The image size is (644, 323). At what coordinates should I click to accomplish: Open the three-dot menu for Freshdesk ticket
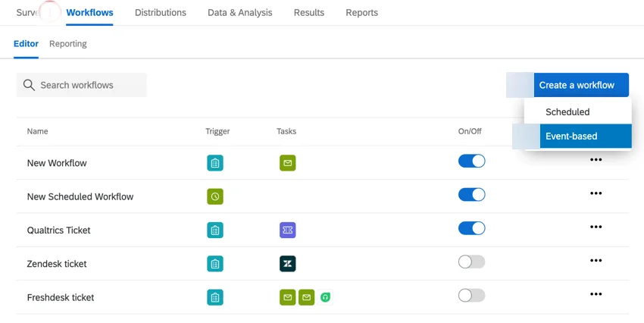(x=596, y=294)
